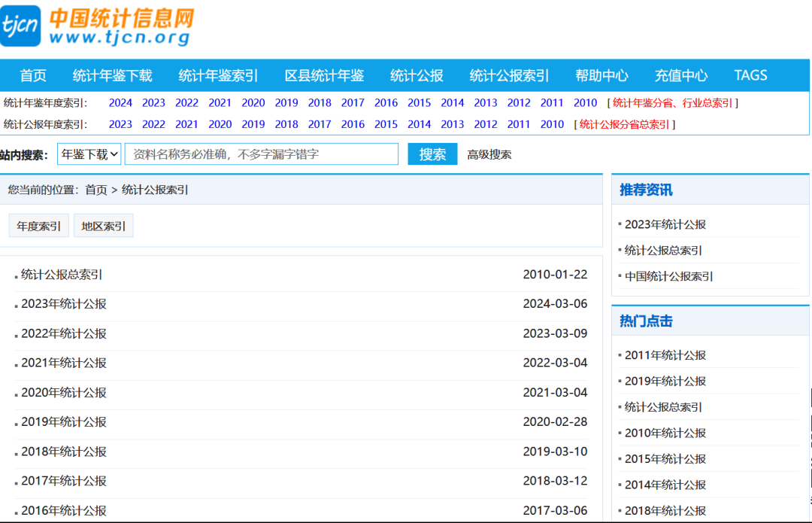
Task: Open TAGS in the navigation bar
Action: 750,75
